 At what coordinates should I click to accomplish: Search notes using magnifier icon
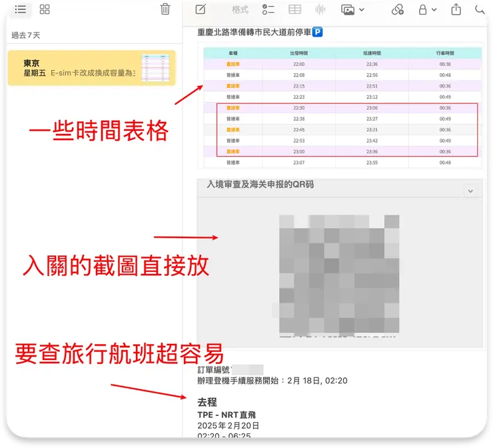[x=480, y=9]
